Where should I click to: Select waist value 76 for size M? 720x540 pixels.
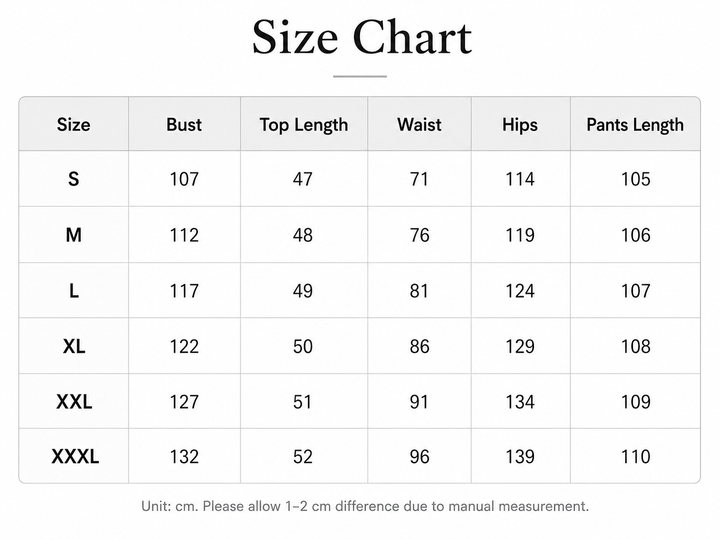(419, 235)
